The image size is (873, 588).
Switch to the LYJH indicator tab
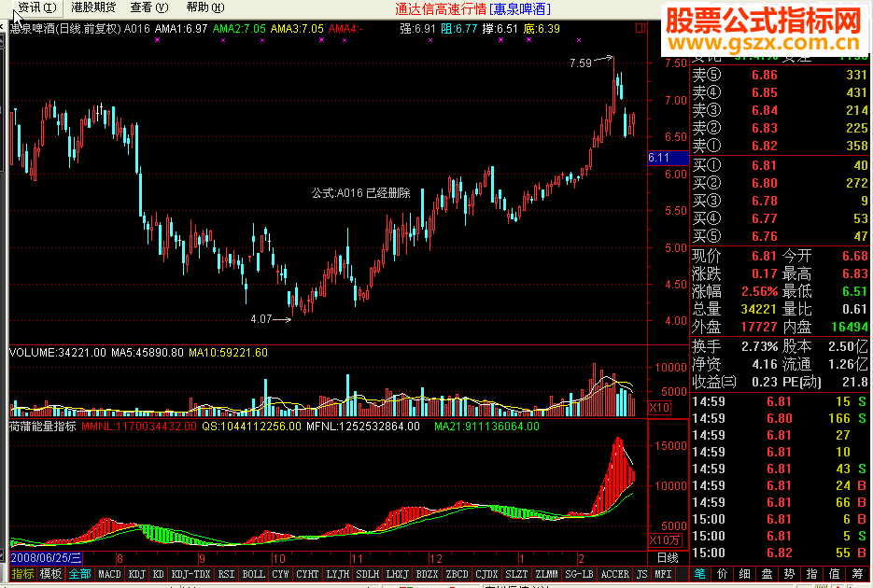tap(337, 574)
